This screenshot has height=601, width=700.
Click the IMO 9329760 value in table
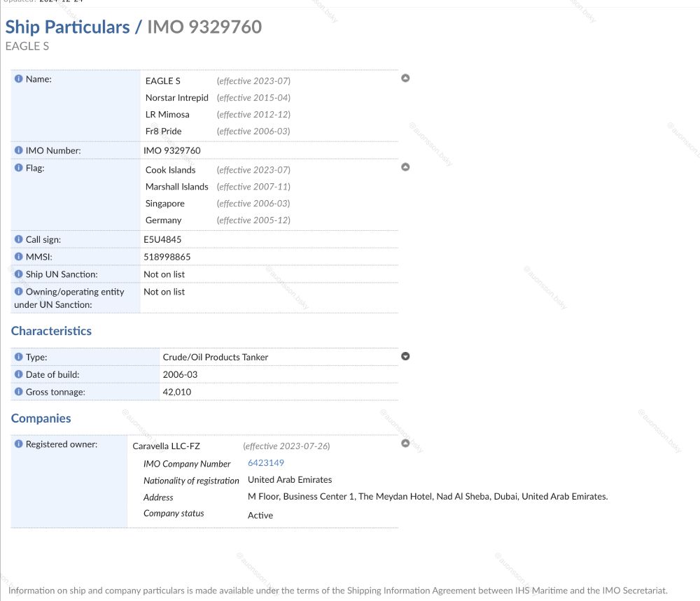click(172, 151)
